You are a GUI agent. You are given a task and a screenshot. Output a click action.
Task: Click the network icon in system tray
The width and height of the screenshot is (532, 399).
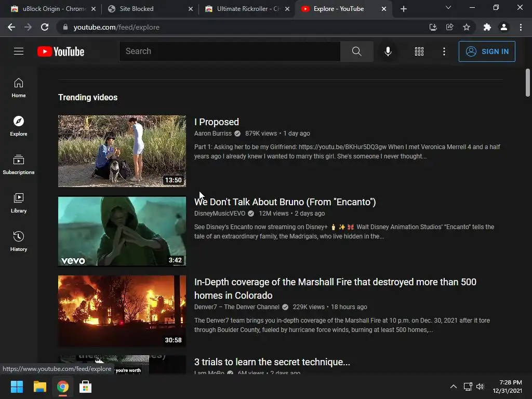[x=468, y=387]
